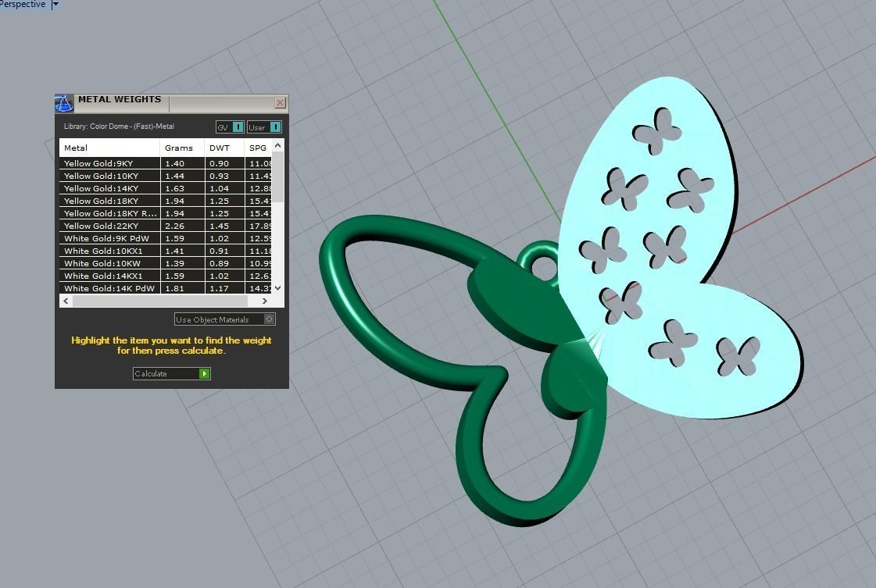Viewport: 876px width, 588px height.
Task: Select the Yellow Gold:14KY row
Action: point(166,188)
